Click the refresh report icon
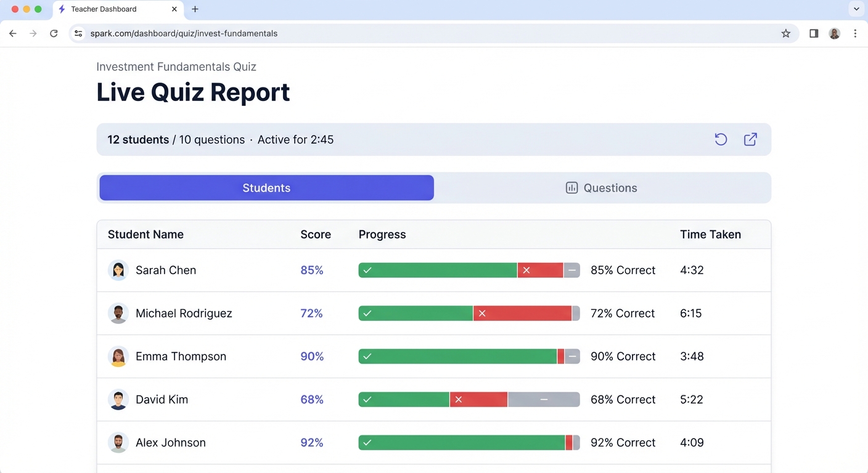This screenshot has height=473, width=868. [x=721, y=140]
